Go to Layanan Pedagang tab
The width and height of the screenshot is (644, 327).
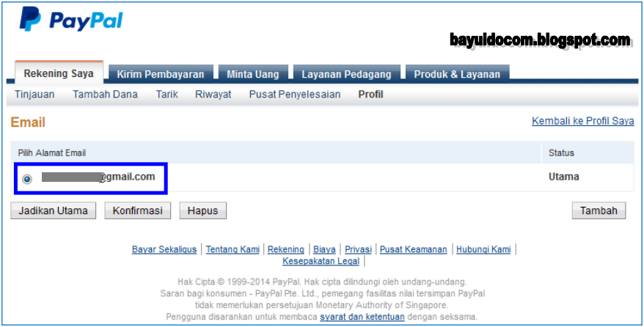click(x=347, y=74)
